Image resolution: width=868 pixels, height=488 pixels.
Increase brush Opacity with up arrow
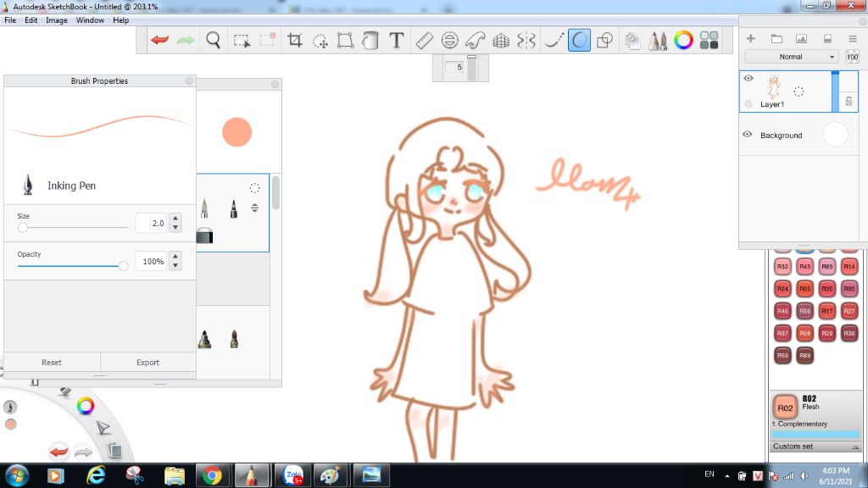pos(175,256)
